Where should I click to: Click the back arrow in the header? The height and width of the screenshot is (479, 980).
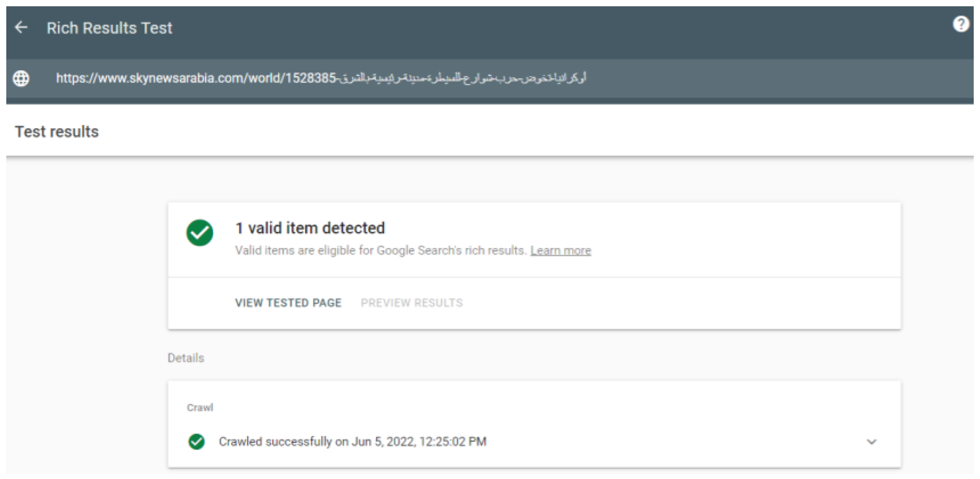point(21,27)
